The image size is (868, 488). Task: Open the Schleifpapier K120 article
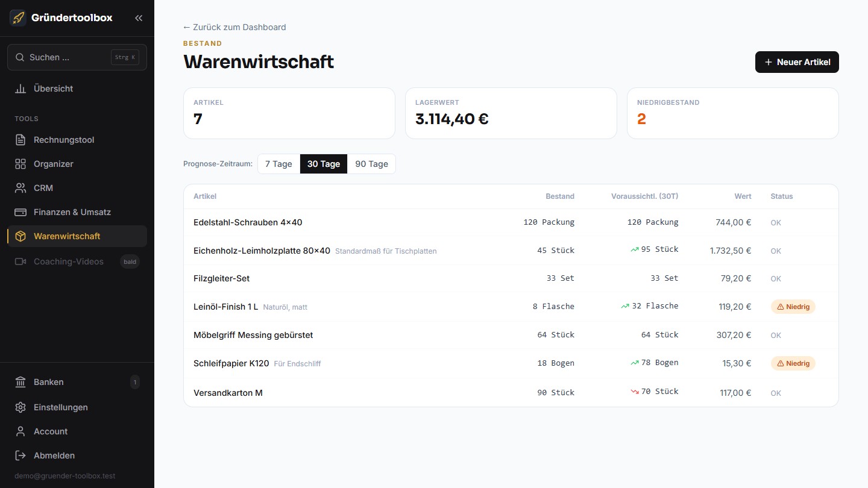point(511,363)
